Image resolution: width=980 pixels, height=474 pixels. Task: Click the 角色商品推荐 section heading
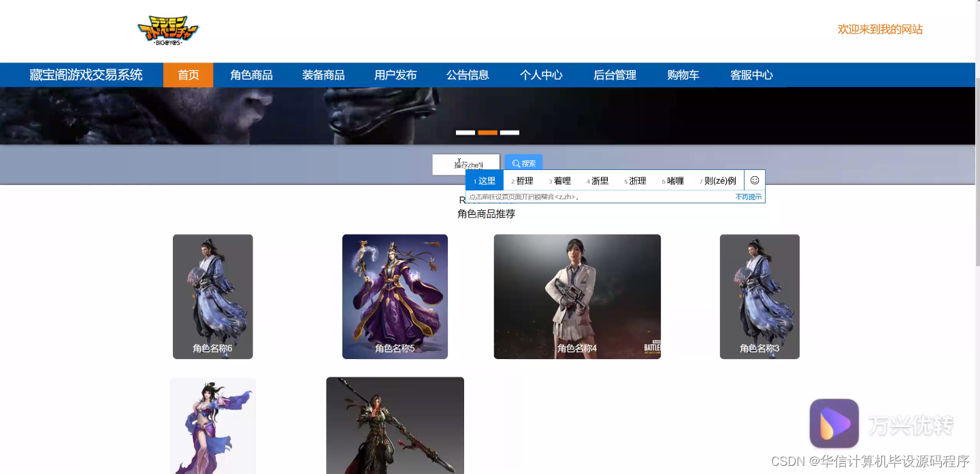[x=486, y=214]
